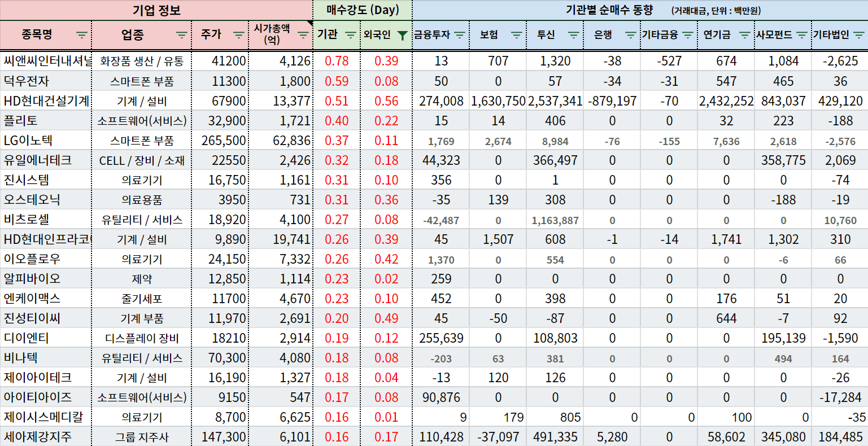Select institution strength value 0.78
Image resolution: width=868 pixels, height=446 pixels.
point(337,61)
